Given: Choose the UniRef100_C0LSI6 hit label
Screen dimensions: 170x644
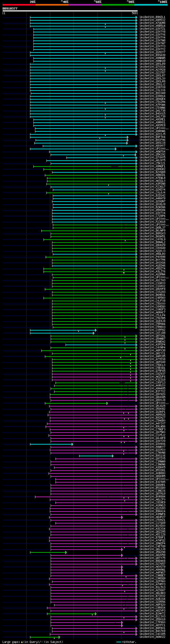Looking at the screenshot, I should (152, 90).
